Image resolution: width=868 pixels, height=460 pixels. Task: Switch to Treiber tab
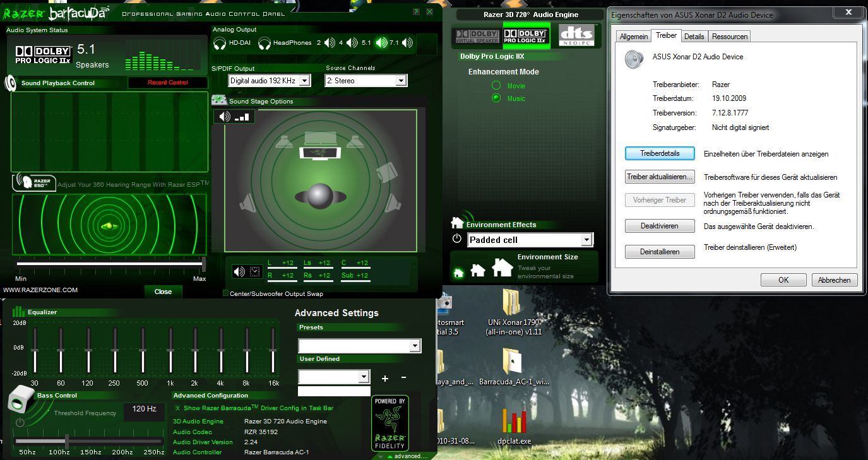pyautogui.click(x=666, y=35)
